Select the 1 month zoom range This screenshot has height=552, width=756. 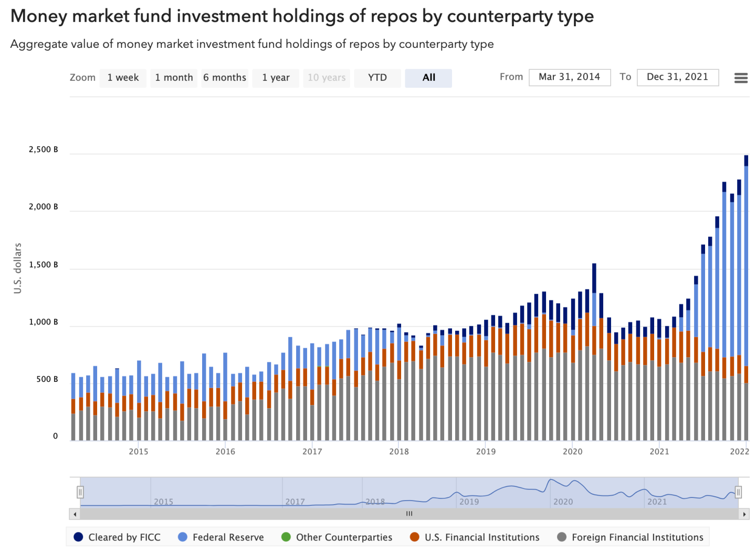[x=174, y=78]
